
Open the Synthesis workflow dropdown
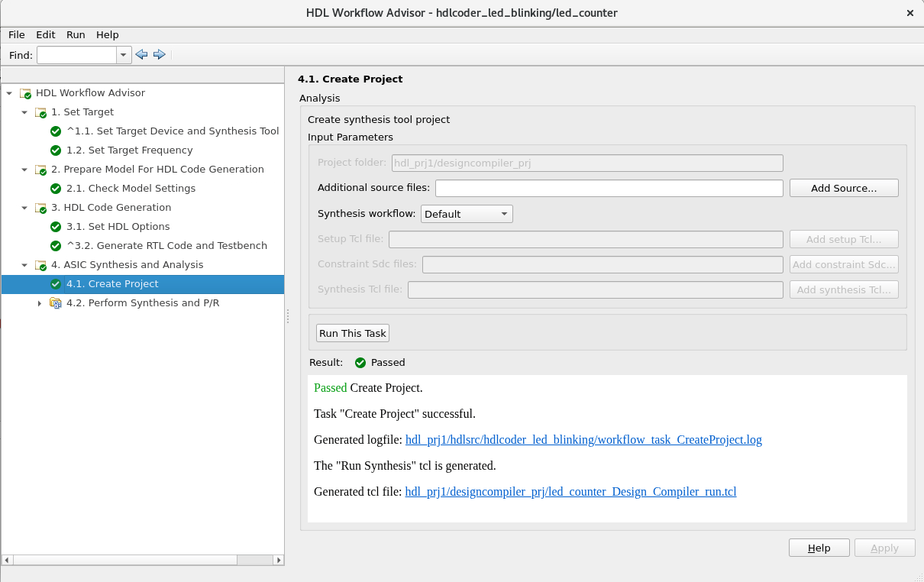click(x=467, y=214)
